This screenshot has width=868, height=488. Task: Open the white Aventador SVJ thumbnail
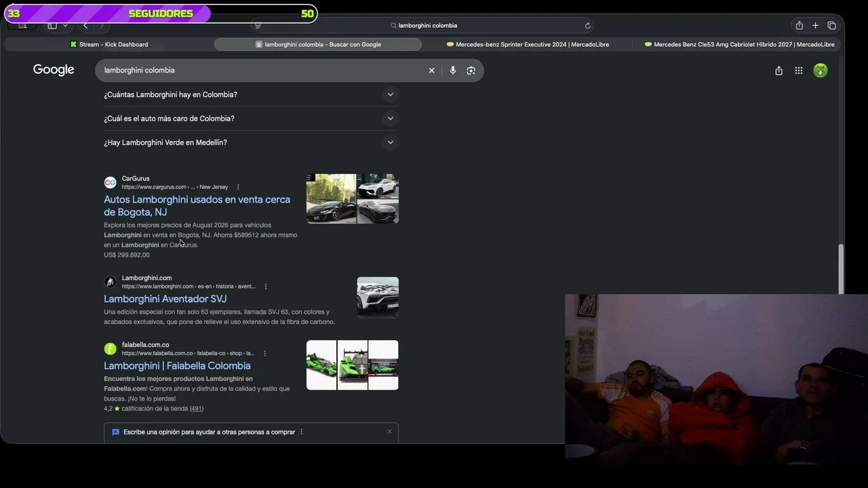(378, 298)
